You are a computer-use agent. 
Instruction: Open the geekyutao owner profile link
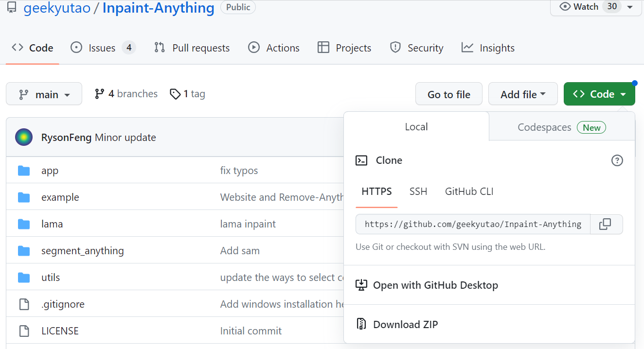[57, 8]
